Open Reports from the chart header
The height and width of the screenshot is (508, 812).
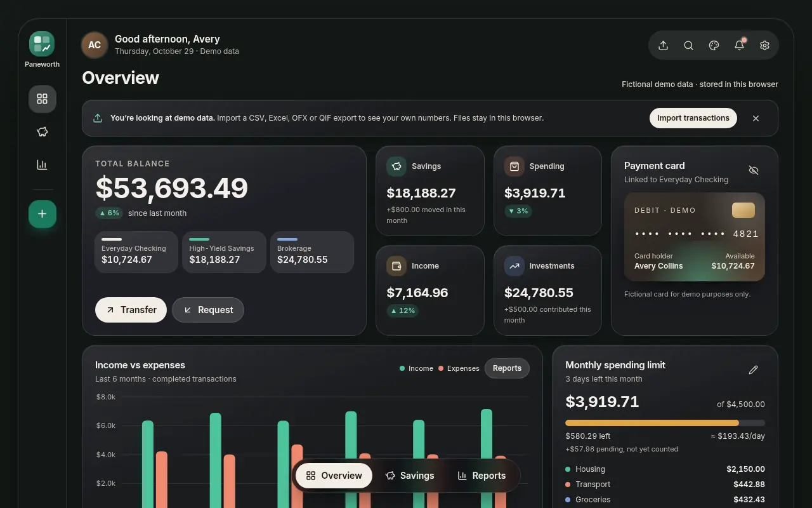coord(507,368)
